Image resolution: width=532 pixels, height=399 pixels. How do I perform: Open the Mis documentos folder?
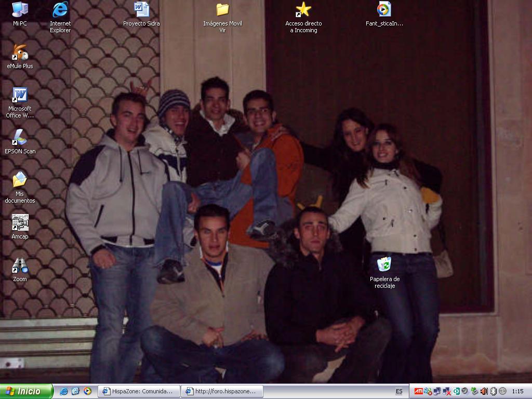tap(20, 180)
